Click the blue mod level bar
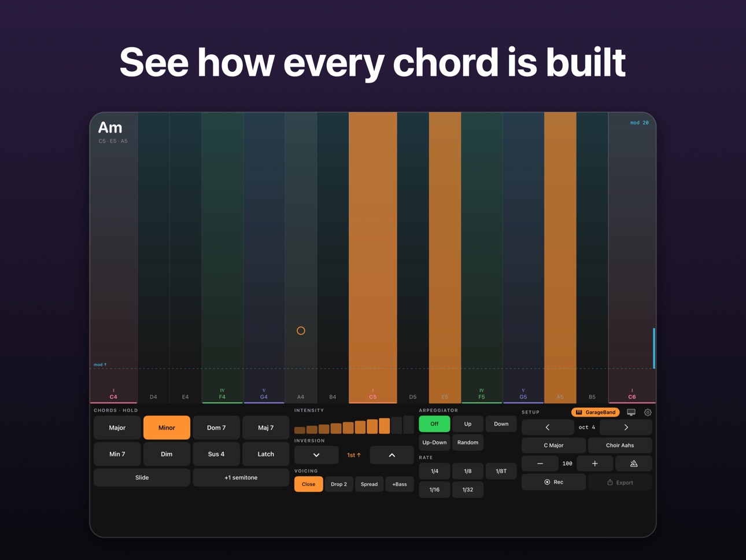This screenshot has height=560, width=746. pyautogui.click(x=654, y=348)
